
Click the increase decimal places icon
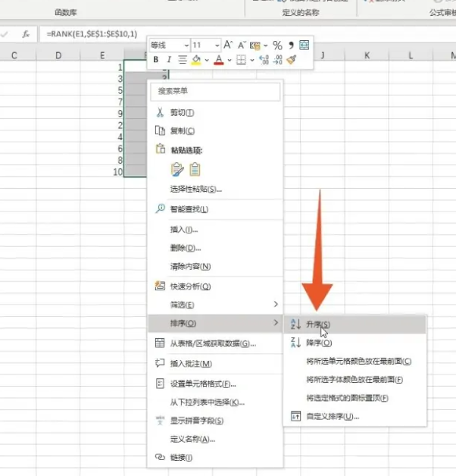point(264,60)
